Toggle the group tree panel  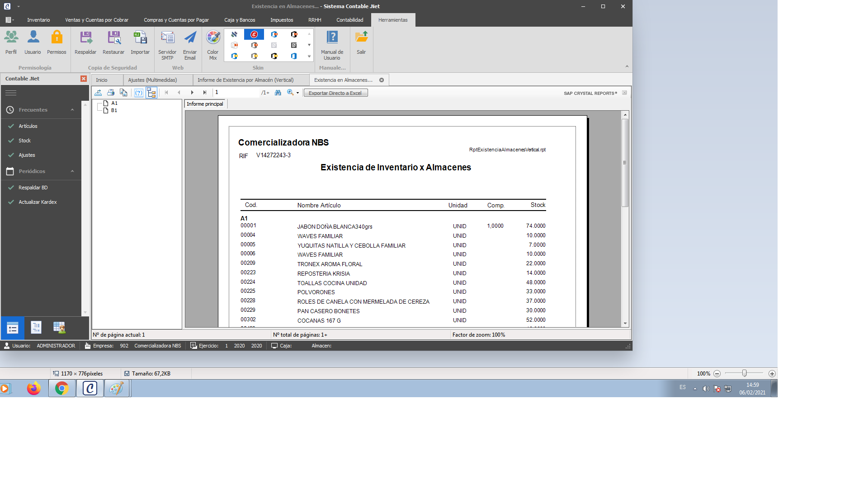151,93
